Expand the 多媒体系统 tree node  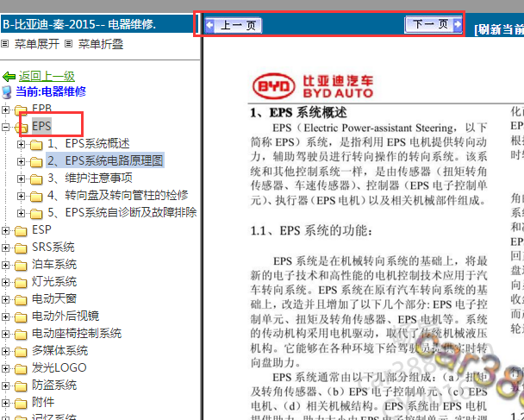tap(5, 351)
